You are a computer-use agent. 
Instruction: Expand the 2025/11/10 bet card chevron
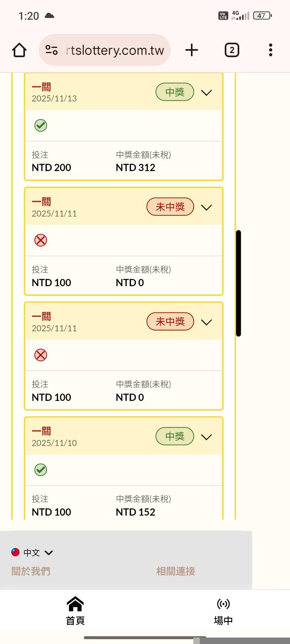pyautogui.click(x=206, y=437)
